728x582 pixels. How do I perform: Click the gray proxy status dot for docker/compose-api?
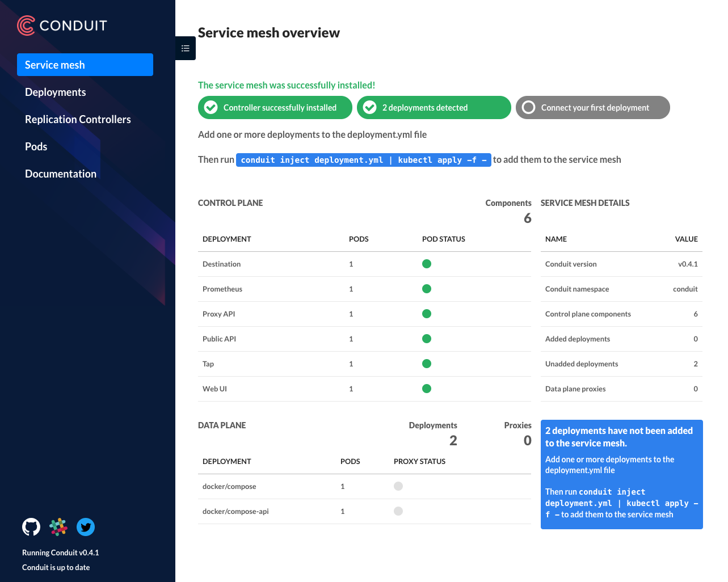tap(398, 511)
